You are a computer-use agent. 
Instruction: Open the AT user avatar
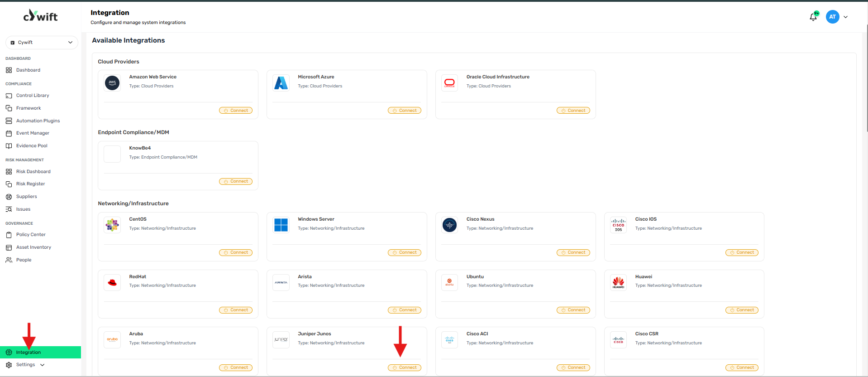coord(832,17)
